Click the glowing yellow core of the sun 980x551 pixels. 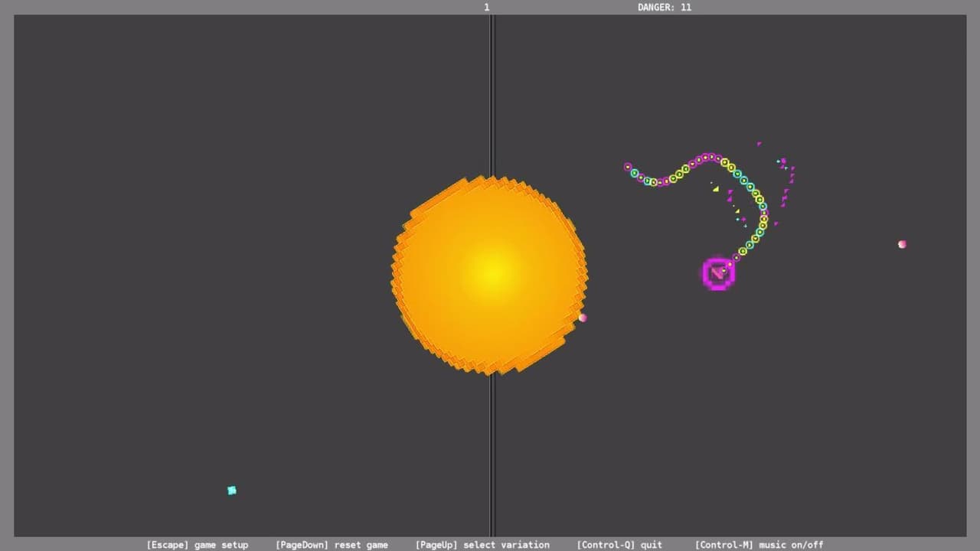494,272
